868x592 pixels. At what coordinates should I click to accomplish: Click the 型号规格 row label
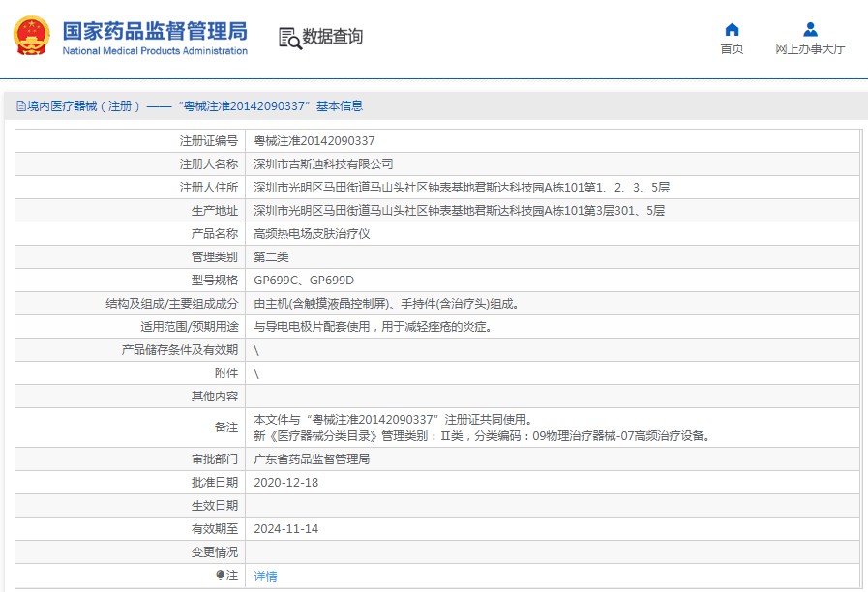(215, 281)
